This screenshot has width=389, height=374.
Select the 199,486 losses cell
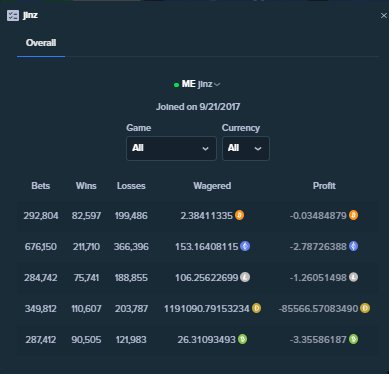tap(131, 216)
